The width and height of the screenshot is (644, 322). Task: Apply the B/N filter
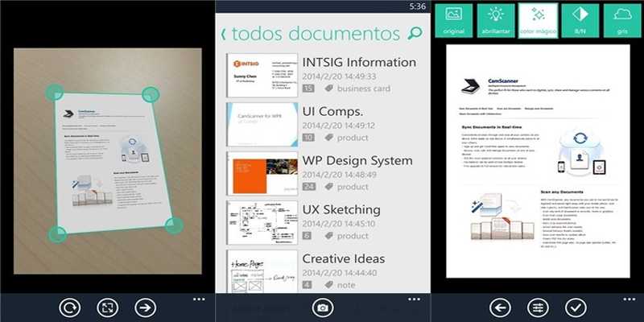(x=580, y=21)
